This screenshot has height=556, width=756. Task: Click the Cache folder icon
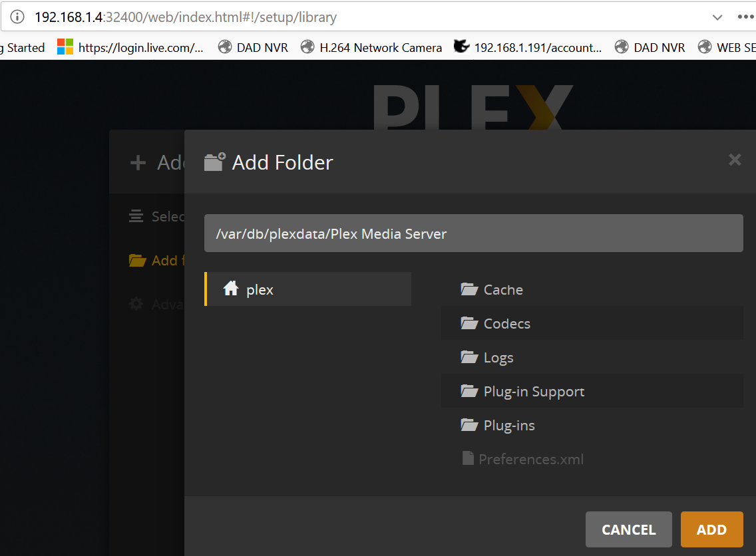(469, 289)
